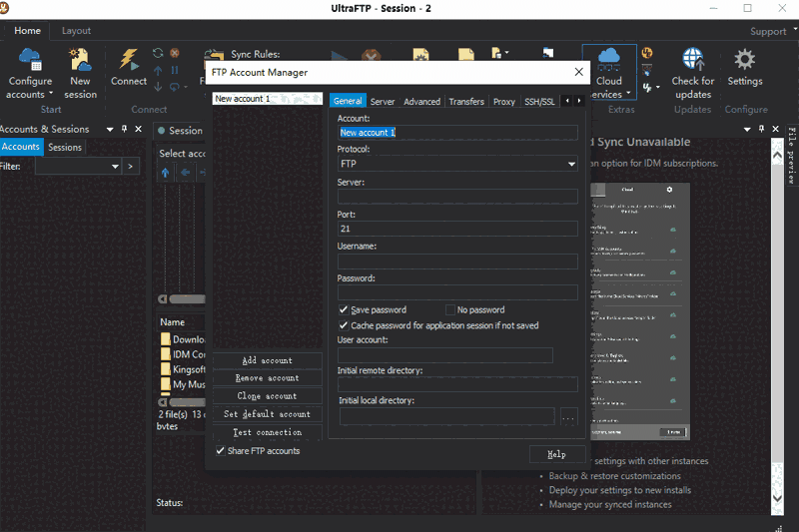Uncheck the Save password checkbox

(345, 310)
